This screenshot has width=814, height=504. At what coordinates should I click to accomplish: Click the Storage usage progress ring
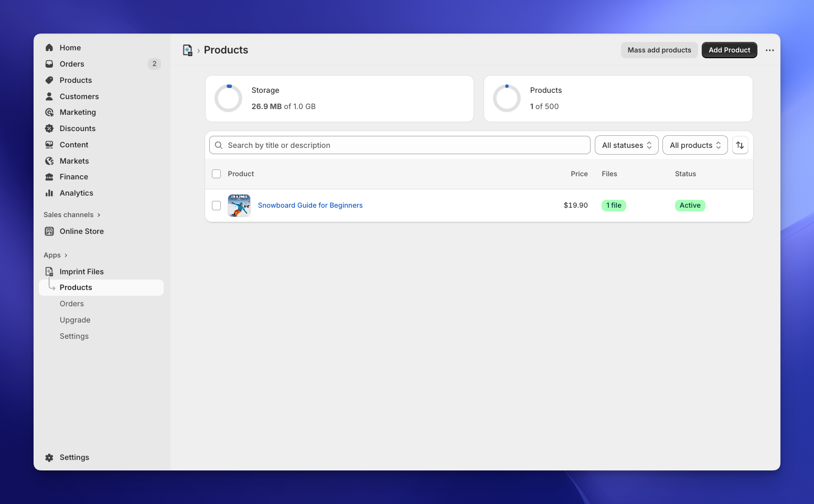(229, 99)
